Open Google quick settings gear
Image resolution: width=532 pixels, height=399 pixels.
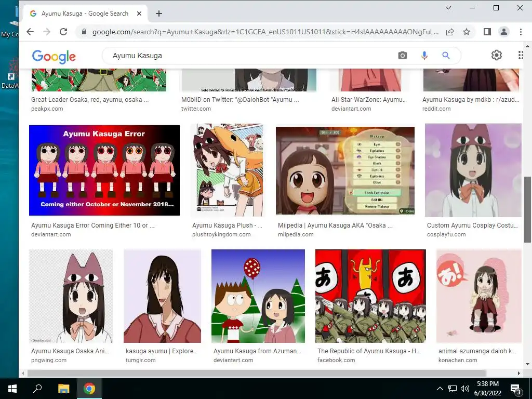click(x=496, y=55)
